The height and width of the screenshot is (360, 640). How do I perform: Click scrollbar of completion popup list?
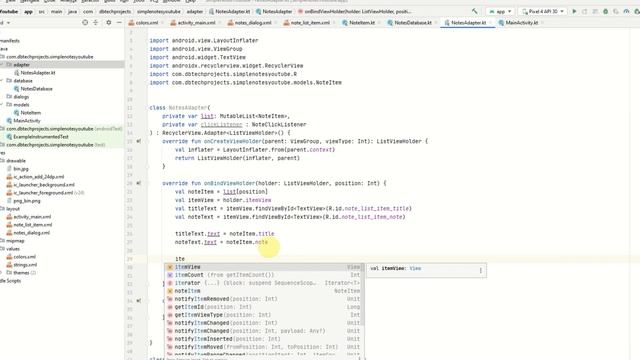pos(362,294)
